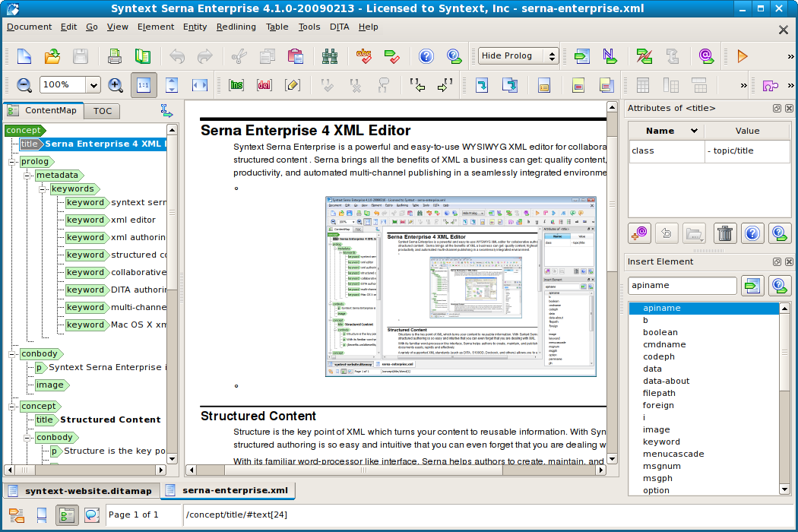Click the apiname element input field
Image resolution: width=798 pixels, height=532 pixels.
point(682,285)
